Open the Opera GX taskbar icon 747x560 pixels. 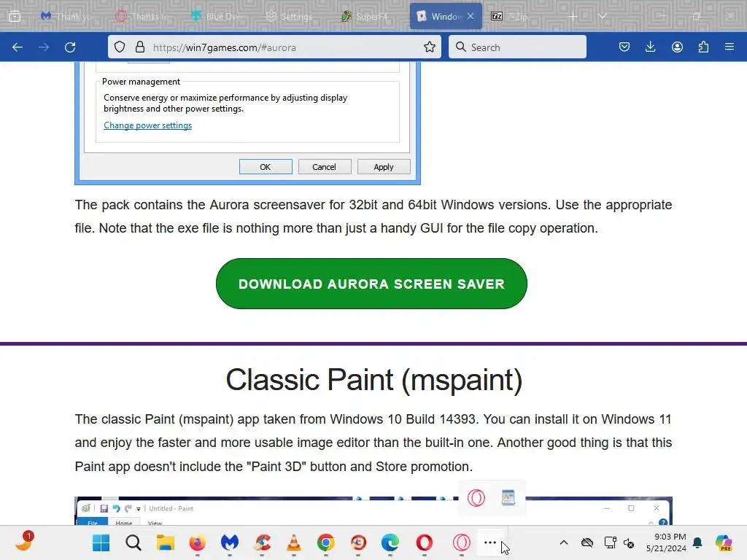(x=462, y=542)
